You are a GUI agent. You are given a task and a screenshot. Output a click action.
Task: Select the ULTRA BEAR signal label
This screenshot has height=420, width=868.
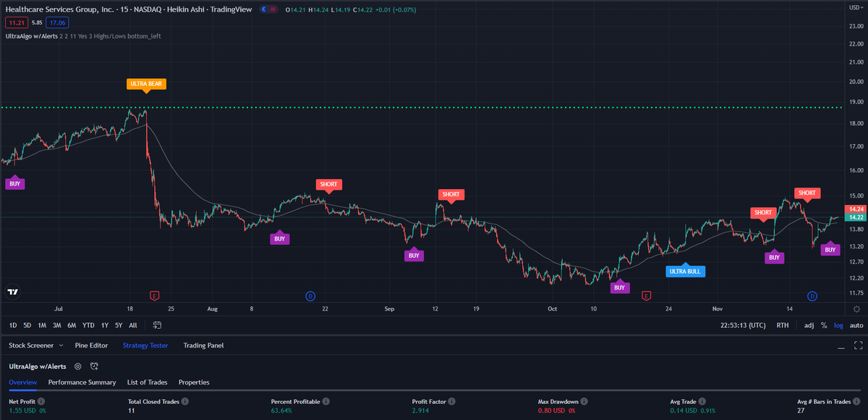pos(147,85)
